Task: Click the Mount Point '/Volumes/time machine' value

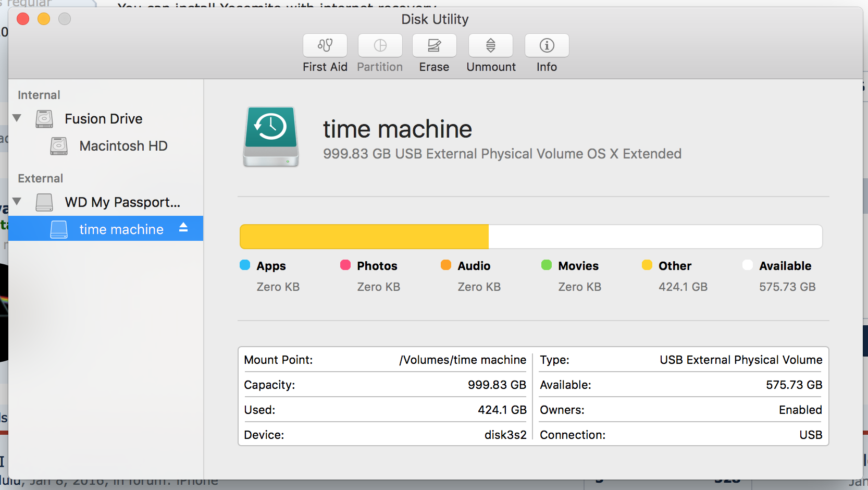Action: [x=463, y=360]
